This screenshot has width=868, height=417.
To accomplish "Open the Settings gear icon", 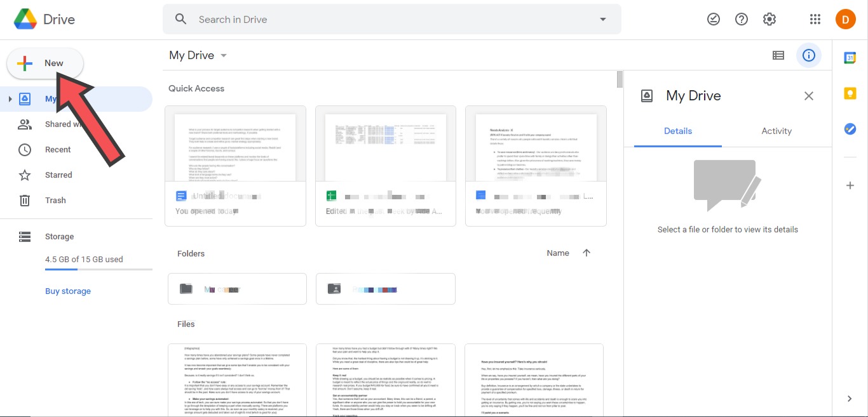I will pyautogui.click(x=770, y=20).
